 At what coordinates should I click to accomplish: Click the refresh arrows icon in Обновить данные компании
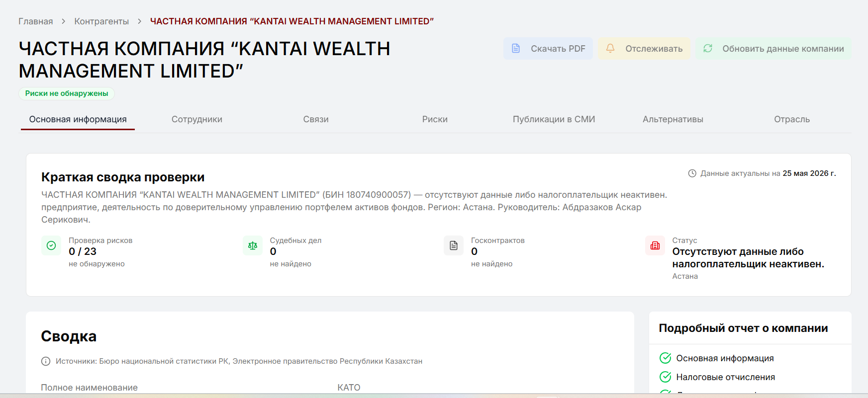[x=708, y=48]
